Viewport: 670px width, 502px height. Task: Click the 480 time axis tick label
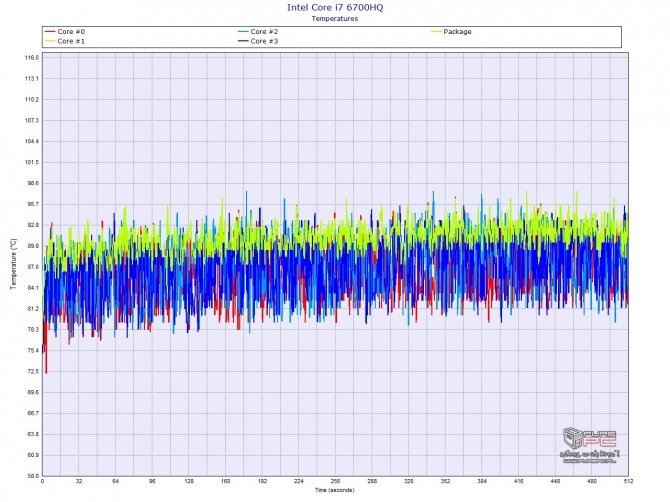(x=592, y=481)
